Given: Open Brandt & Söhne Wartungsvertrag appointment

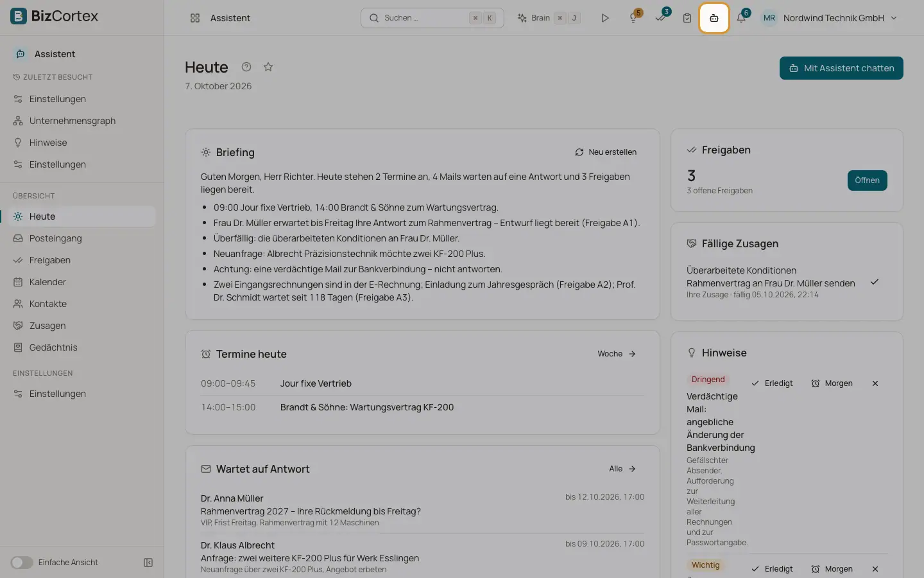Looking at the screenshot, I should click(x=422, y=407).
